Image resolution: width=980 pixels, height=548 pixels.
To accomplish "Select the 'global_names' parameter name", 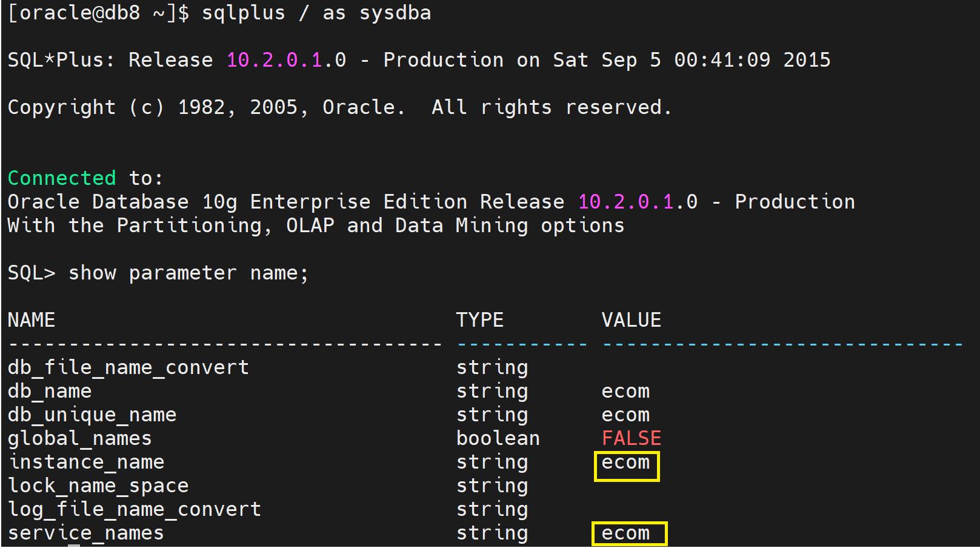I will click(x=80, y=438).
